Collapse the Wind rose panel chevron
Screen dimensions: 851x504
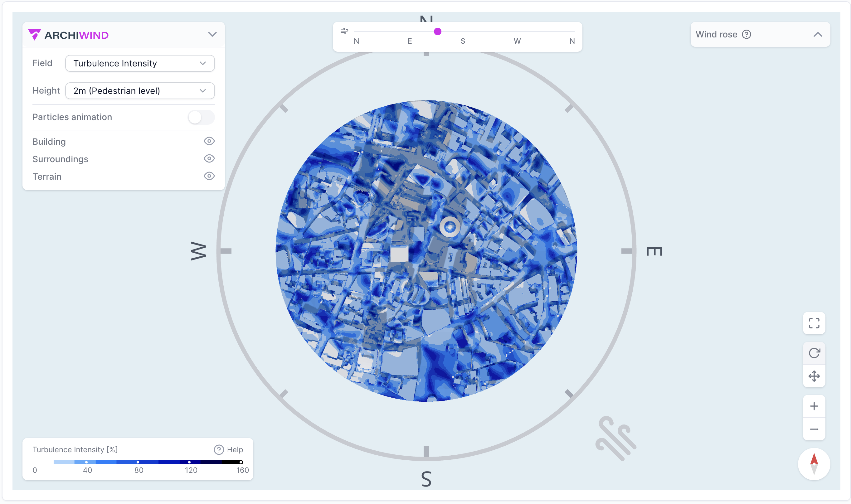[x=817, y=34]
